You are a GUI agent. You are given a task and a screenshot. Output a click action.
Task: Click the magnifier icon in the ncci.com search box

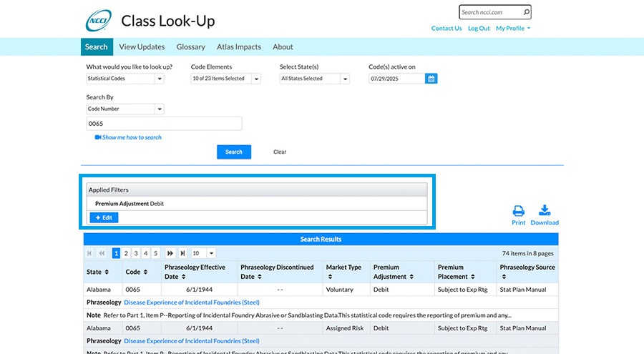pos(526,12)
